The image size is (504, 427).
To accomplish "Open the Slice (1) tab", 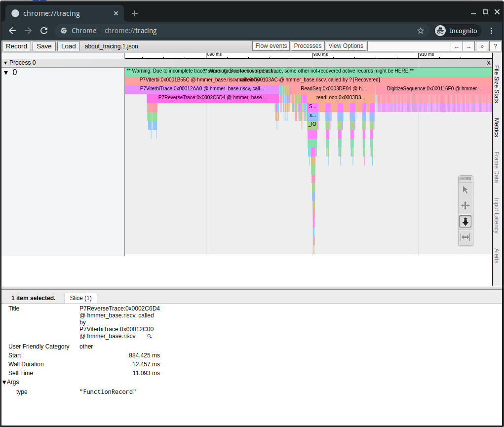I will coord(81,298).
